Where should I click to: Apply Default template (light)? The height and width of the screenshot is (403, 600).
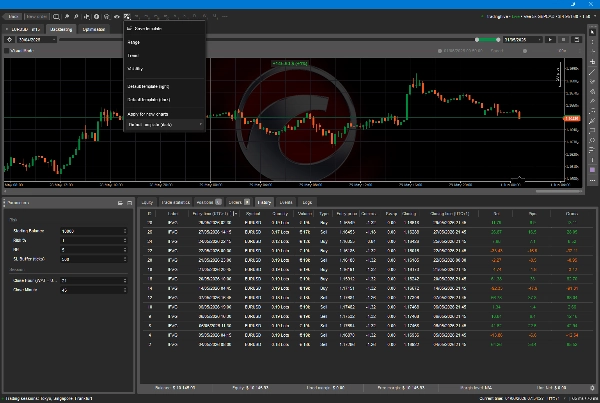[164, 86]
